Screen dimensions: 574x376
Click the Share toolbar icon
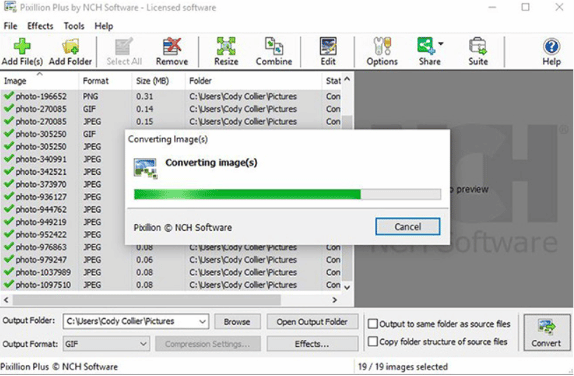click(426, 46)
